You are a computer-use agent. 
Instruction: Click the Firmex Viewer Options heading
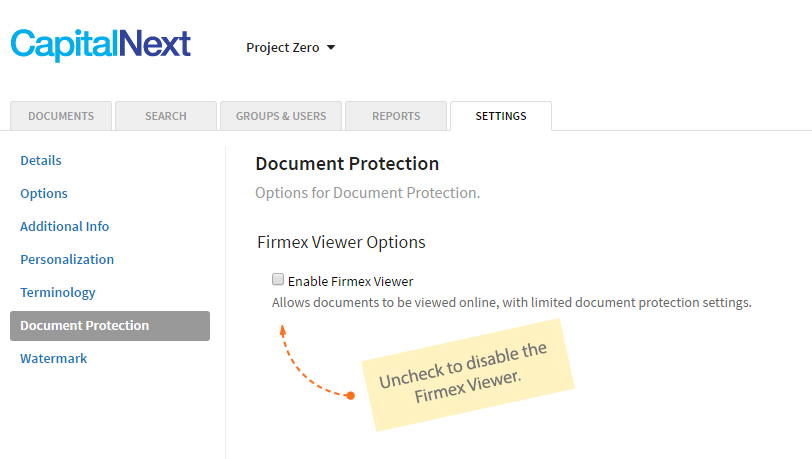[x=341, y=242]
